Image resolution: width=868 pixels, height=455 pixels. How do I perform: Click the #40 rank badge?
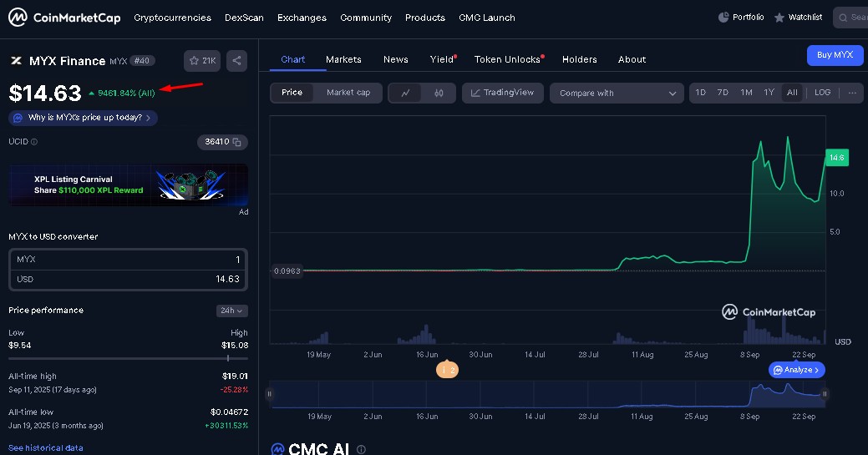[x=142, y=61]
